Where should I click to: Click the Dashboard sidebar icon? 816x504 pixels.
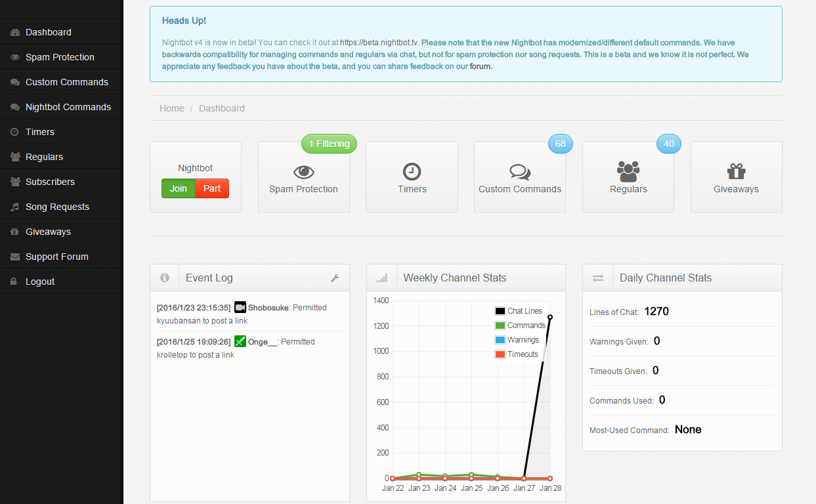(x=15, y=32)
